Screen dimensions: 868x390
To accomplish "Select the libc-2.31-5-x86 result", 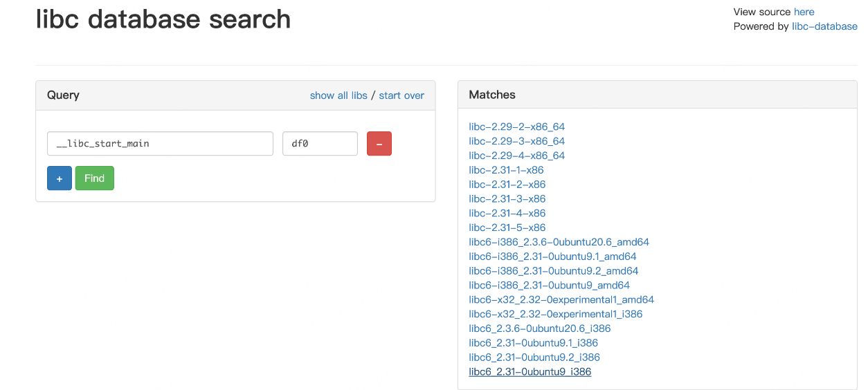I will 507,228.
